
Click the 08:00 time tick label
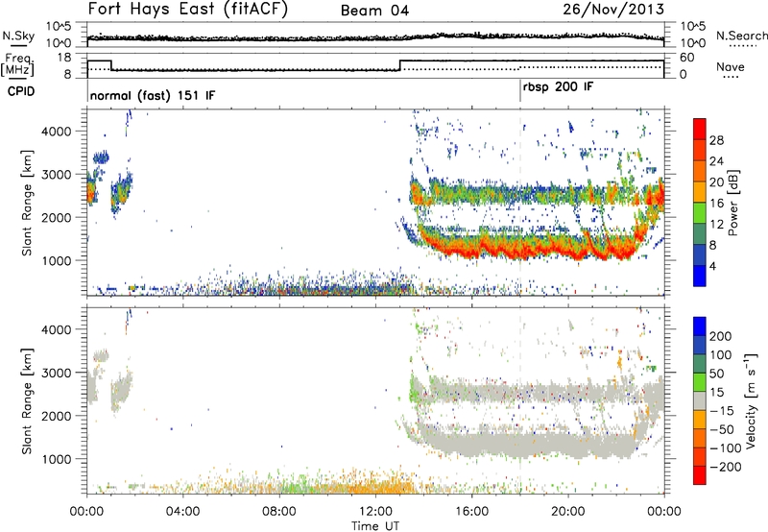pos(279,512)
